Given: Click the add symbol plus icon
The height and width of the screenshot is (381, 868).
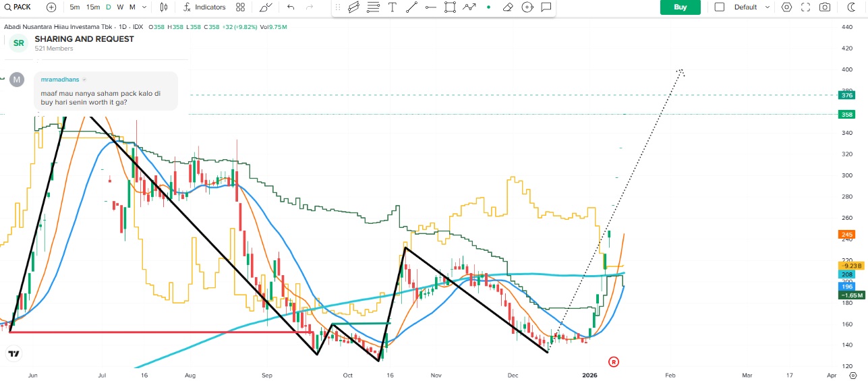Looking at the screenshot, I should pos(52,7).
